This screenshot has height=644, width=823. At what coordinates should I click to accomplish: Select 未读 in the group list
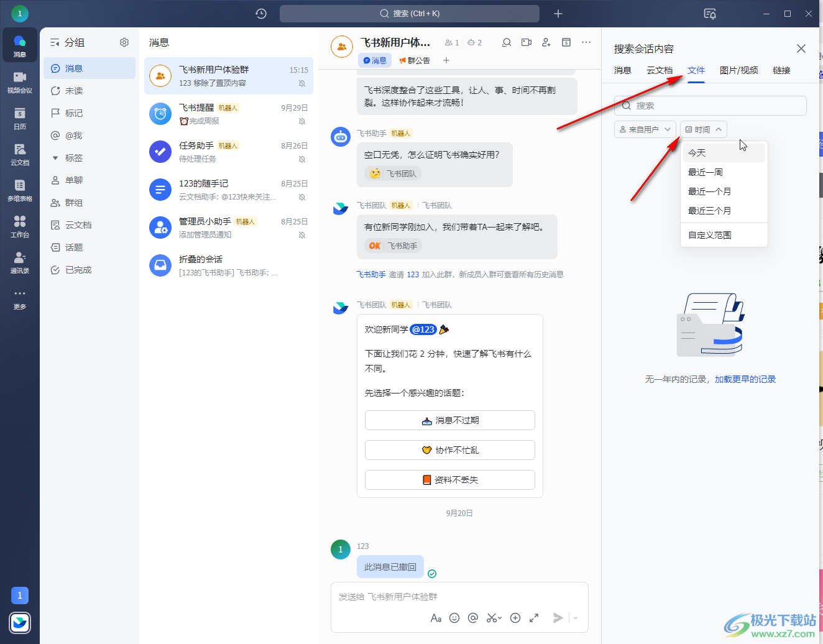90,91
